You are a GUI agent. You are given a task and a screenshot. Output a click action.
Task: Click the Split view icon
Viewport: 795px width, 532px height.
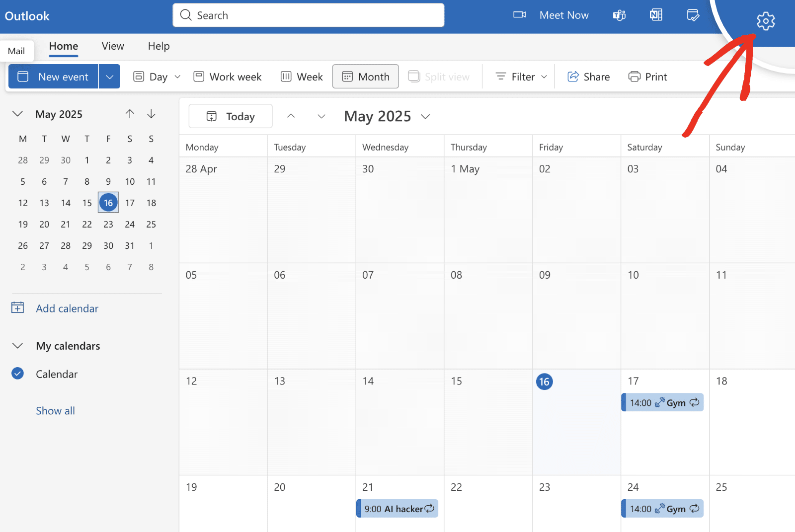point(414,76)
